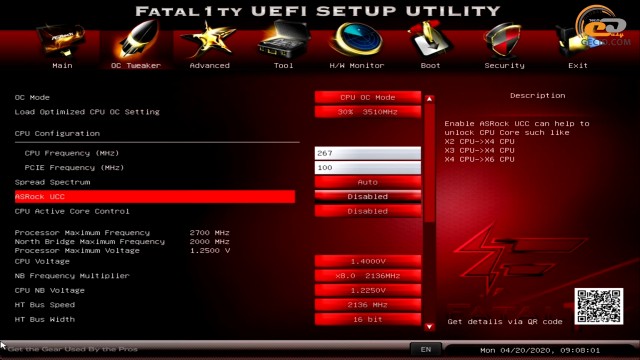640x360 pixels.
Task: Edit the CPU Frequency field showing 267
Action: coord(367,153)
